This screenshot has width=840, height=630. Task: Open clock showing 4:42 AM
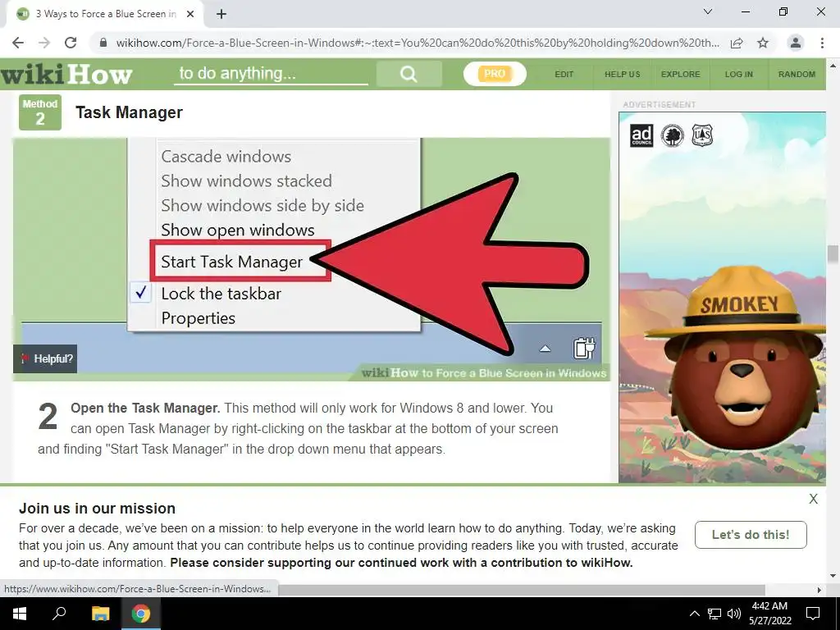[x=769, y=614]
